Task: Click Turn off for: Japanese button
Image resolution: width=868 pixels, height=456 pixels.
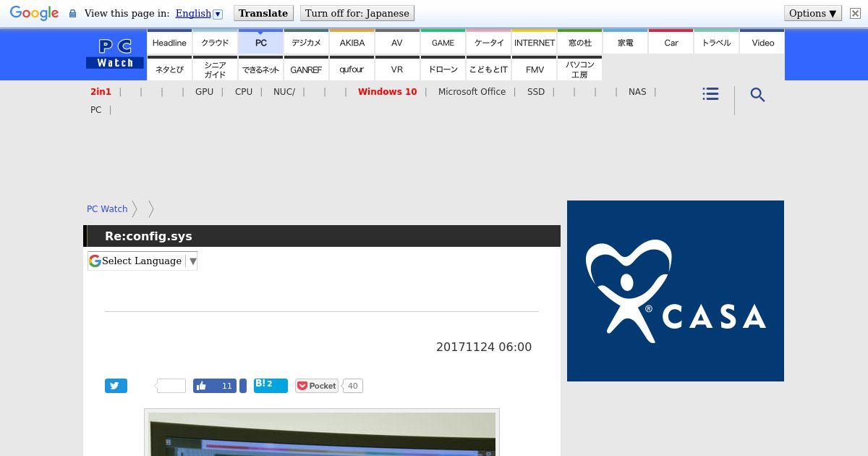Action: [x=357, y=13]
